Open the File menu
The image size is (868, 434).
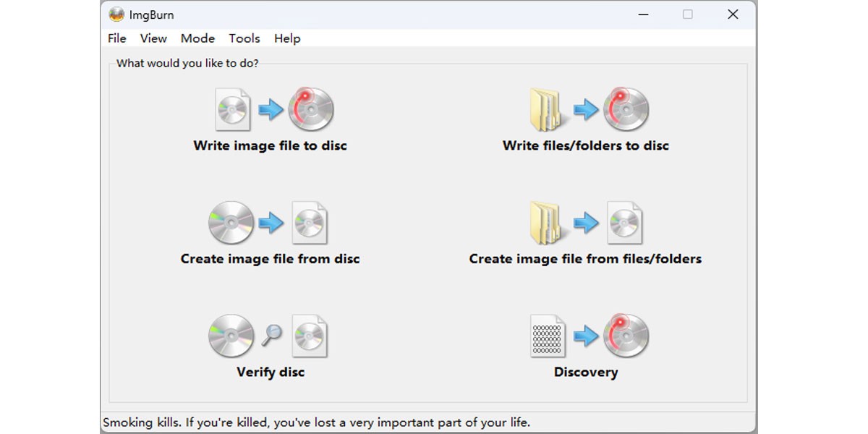coord(116,38)
